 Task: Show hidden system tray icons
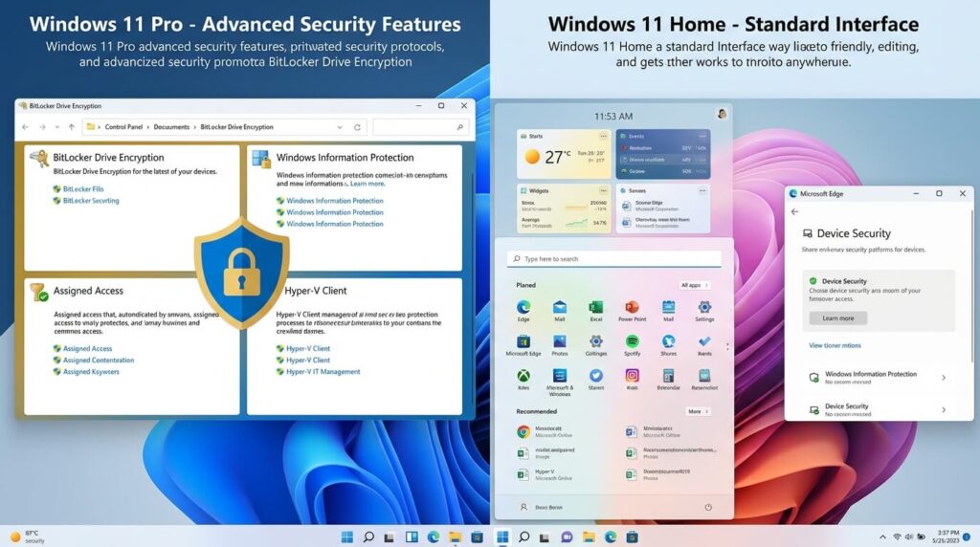click(x=882, y=536)
